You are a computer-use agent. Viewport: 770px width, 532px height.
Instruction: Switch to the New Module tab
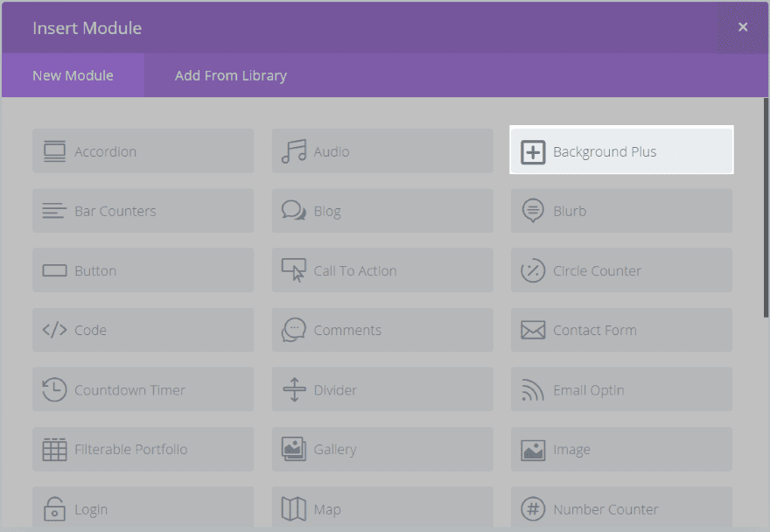(x=73, y=75)
